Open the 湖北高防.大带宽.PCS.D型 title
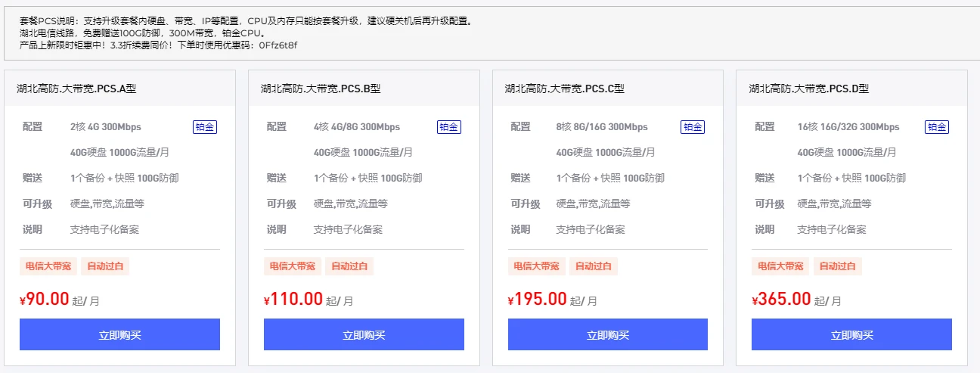 pyautogui.click(x=809, y=89)
